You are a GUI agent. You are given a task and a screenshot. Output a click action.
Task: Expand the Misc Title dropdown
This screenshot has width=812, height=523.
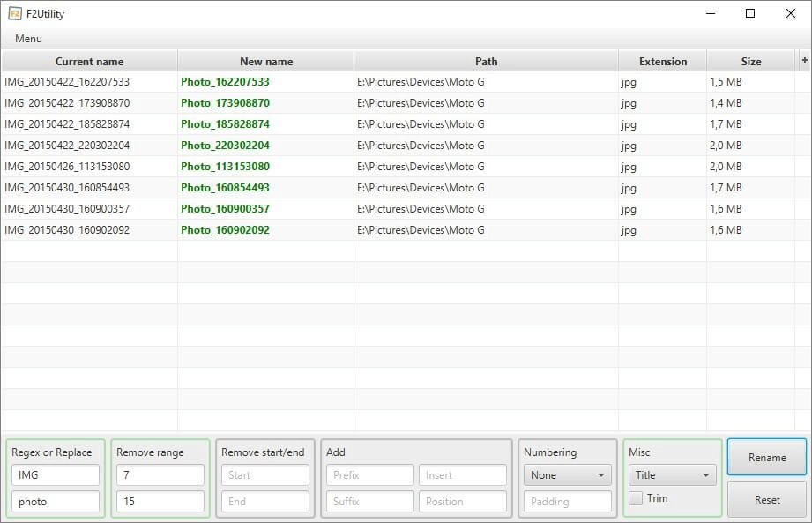click(x=672, y=475)
